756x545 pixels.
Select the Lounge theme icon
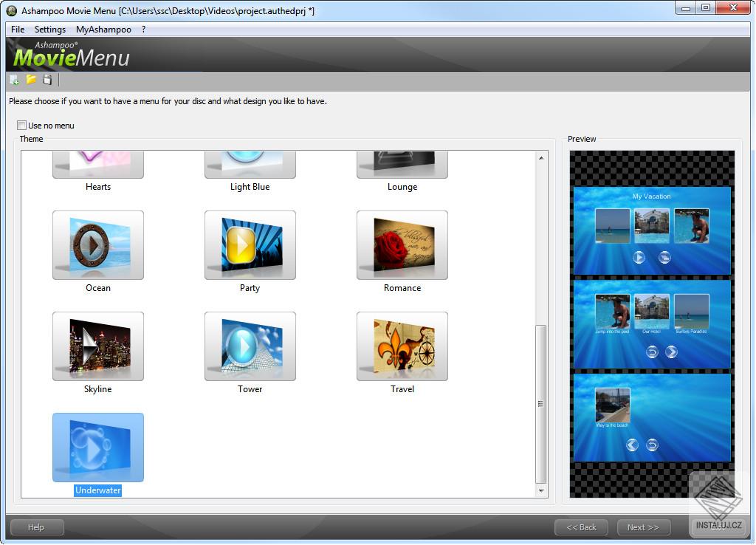(402, 165)
